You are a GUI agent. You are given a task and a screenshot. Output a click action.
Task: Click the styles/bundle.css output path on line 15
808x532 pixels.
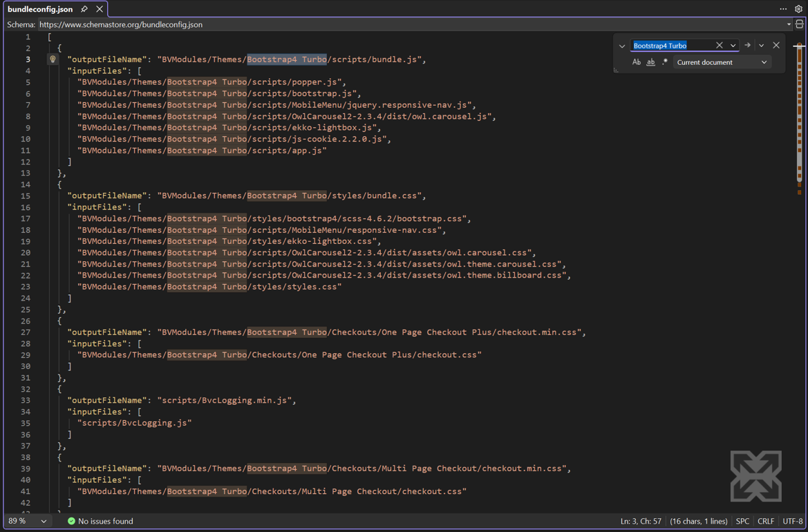point(290,196)
